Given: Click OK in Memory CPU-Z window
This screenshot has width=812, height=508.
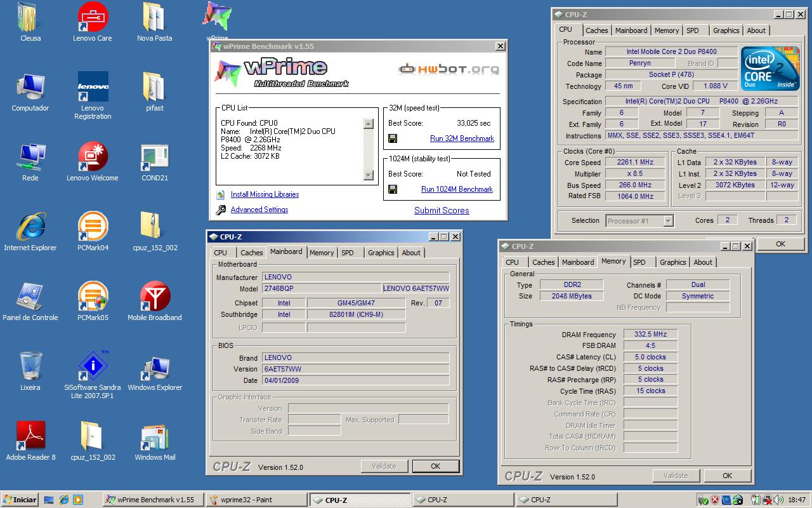Looking at the screenshot, I should click(727, 476).
